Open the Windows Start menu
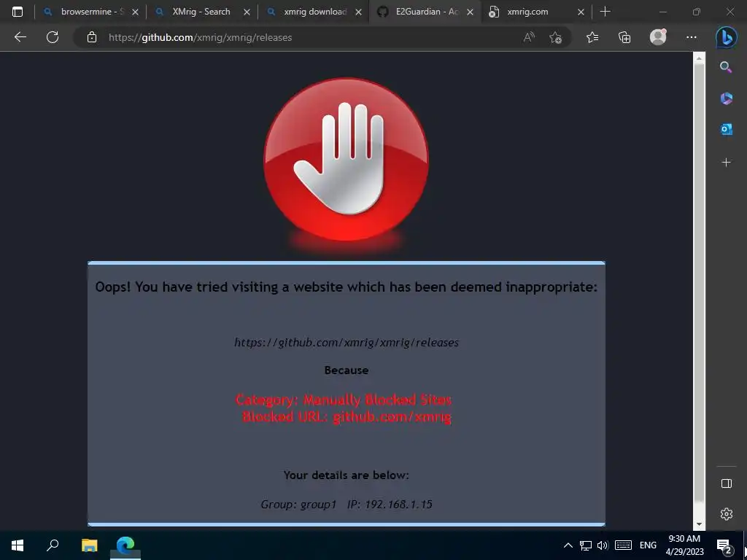Image resolution: width=747 pixels, height=560 pixels. (18, 545)
